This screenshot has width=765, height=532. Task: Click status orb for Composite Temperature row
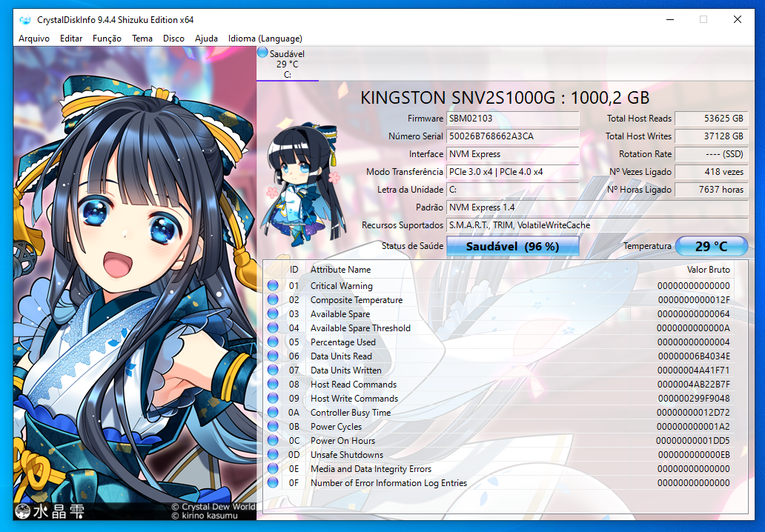click(273, 299)
